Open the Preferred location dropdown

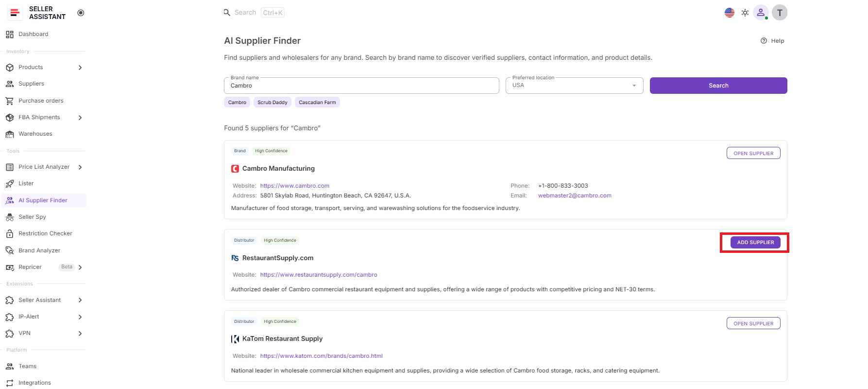(575, 86)
